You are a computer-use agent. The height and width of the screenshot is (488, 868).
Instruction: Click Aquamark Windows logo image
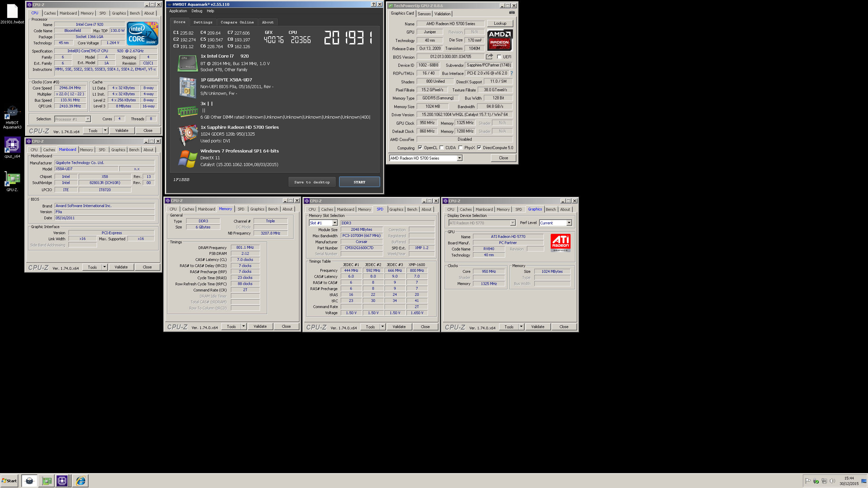coord(188,159)
